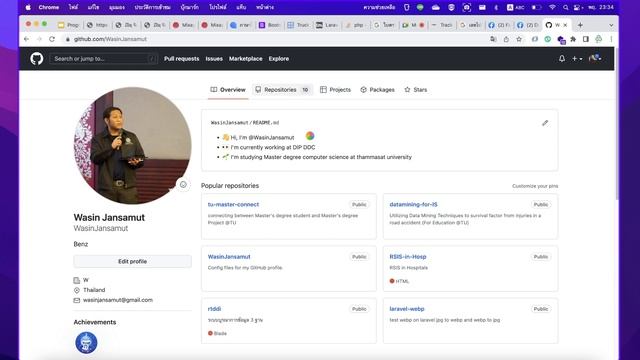This screenshot has height=360, width=640.
Task: Click the translate page icon in address bar
Action: [x=493, y=39]
